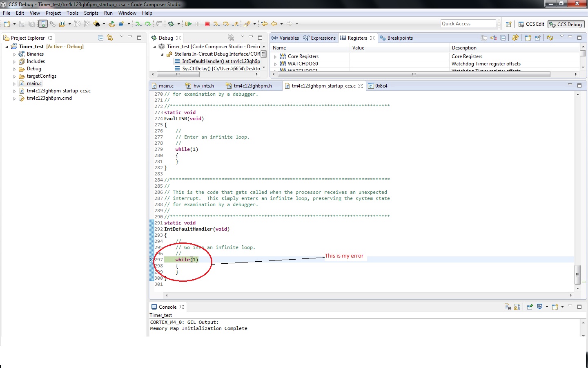Click the Open Perspective icon
This screenshot has height=368, width=588.
pyautogui.click(x=508, y=24)
